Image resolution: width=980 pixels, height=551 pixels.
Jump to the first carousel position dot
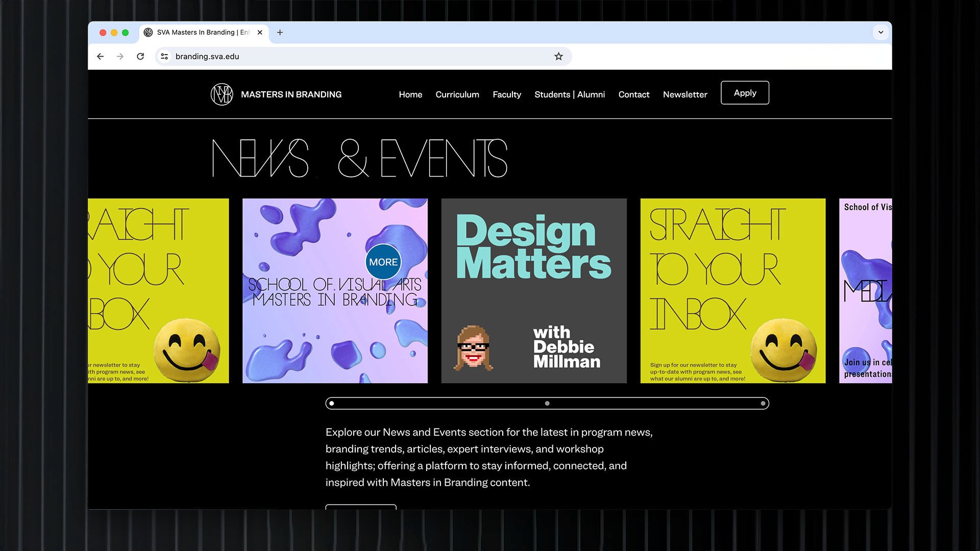332,404
